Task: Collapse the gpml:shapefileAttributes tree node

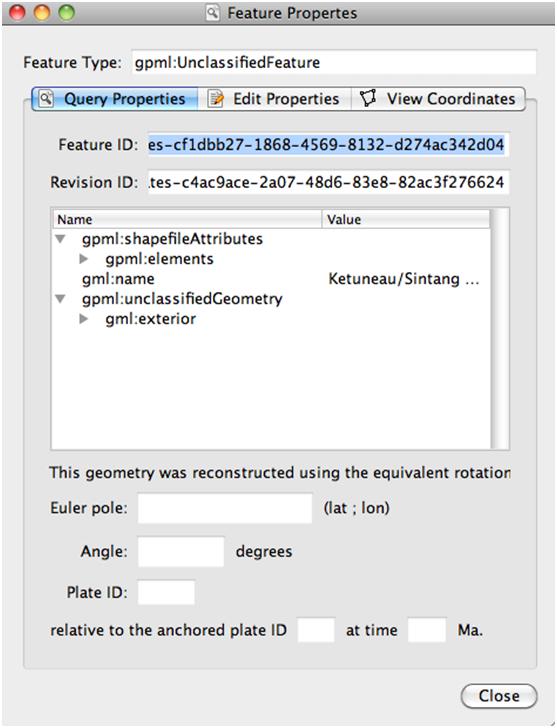Action: pos(60,239)
